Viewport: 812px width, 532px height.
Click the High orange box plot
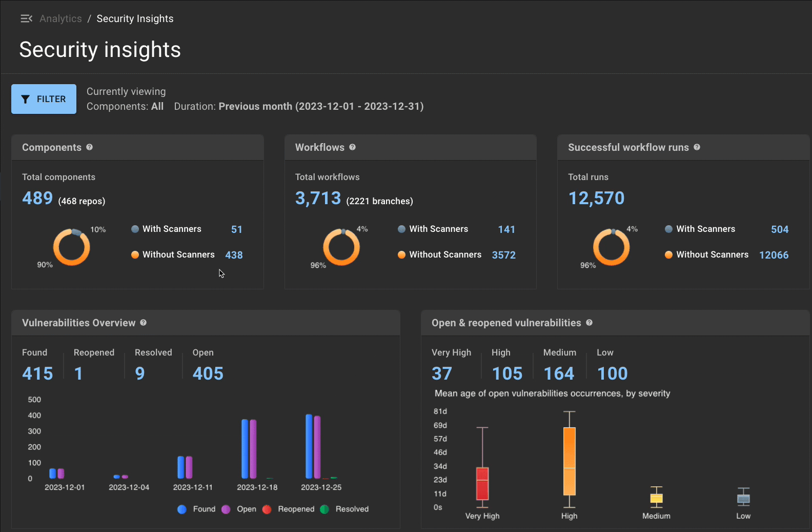click(x=570, y=461)
